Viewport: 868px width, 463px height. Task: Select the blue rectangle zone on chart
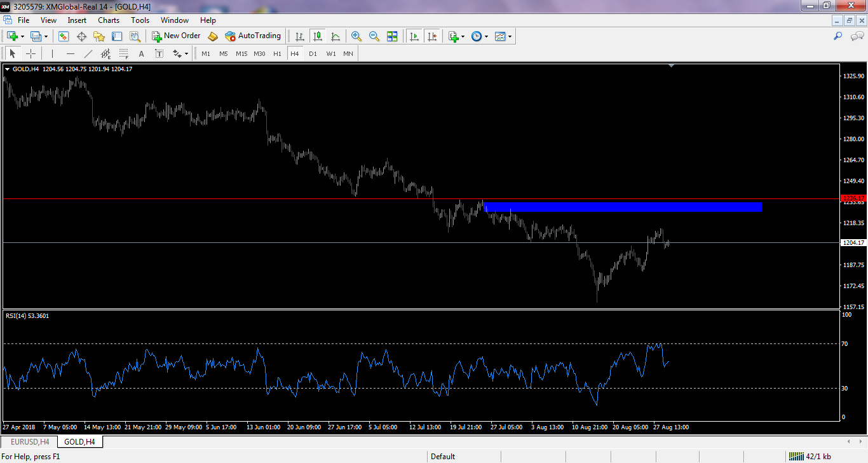(x=623, y=207)
